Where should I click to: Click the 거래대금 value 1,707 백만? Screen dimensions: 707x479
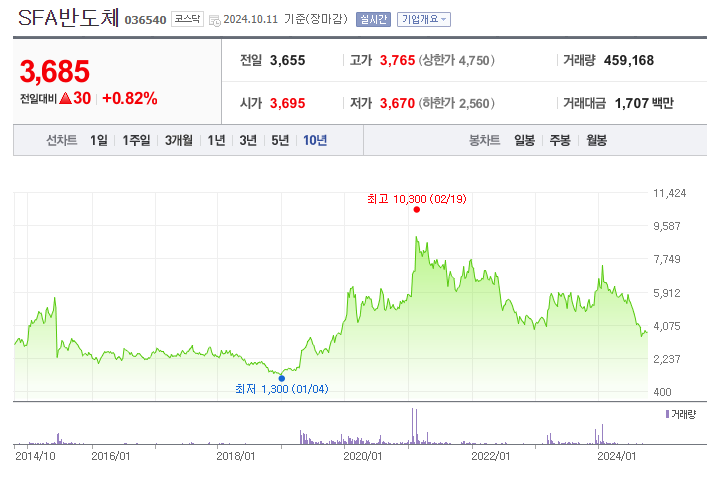(644, 103)
